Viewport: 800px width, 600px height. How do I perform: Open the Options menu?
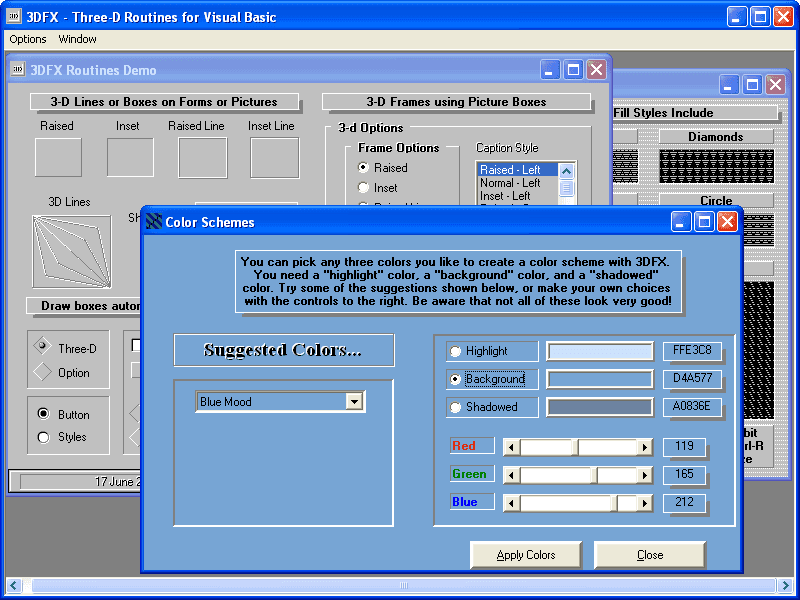[x=28, y=39]
